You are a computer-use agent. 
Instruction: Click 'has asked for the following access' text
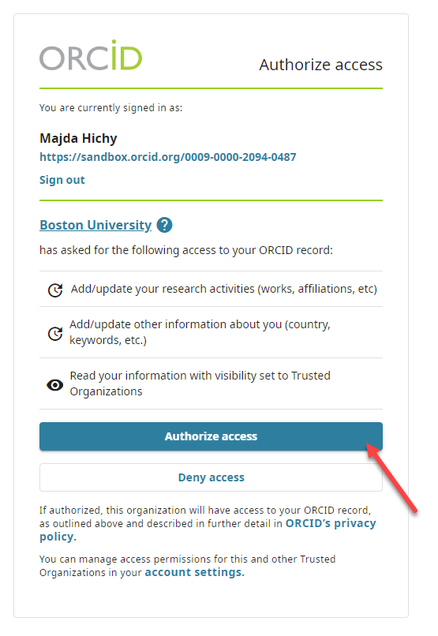click(x=186, y=250)
